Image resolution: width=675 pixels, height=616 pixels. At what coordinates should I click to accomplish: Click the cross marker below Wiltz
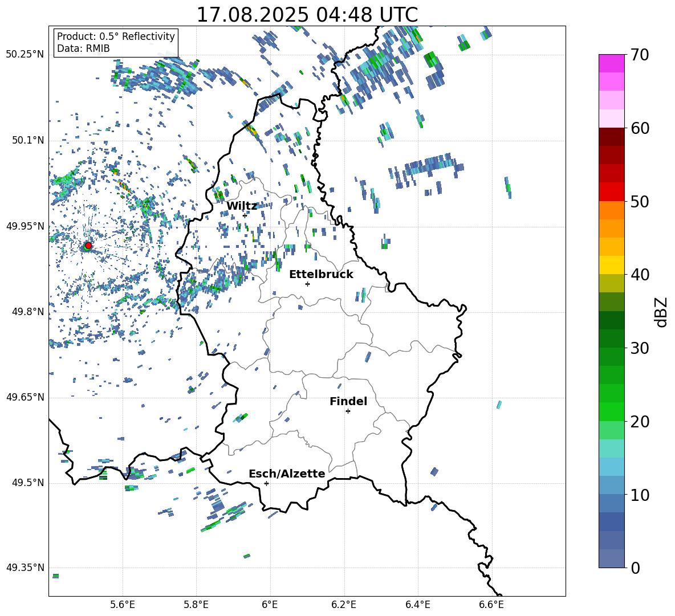click(245, 215)
